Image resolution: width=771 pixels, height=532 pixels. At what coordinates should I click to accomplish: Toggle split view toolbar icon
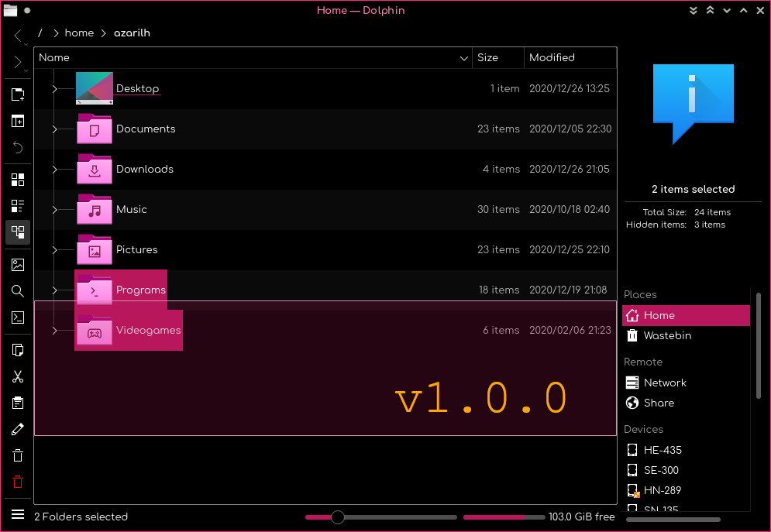[18, 121]
